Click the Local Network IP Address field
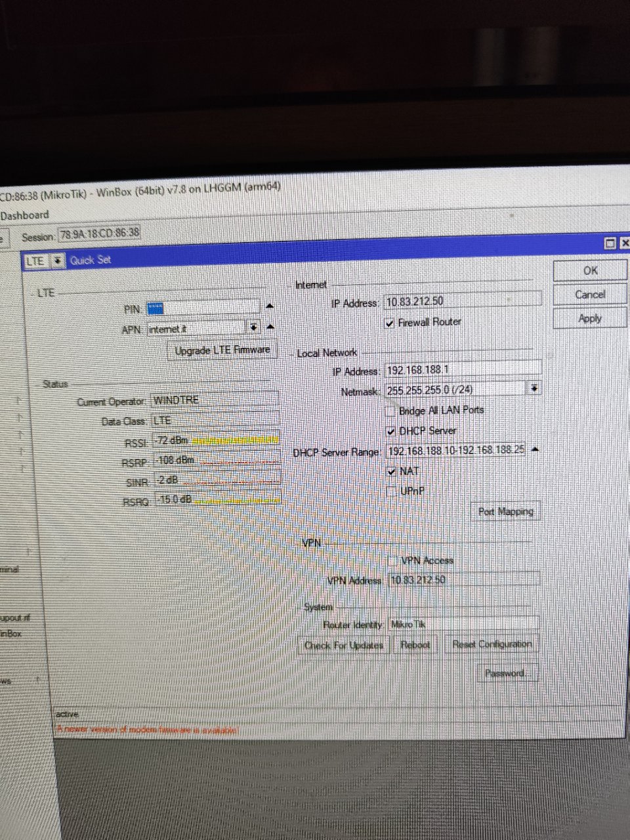 [463, 370]
